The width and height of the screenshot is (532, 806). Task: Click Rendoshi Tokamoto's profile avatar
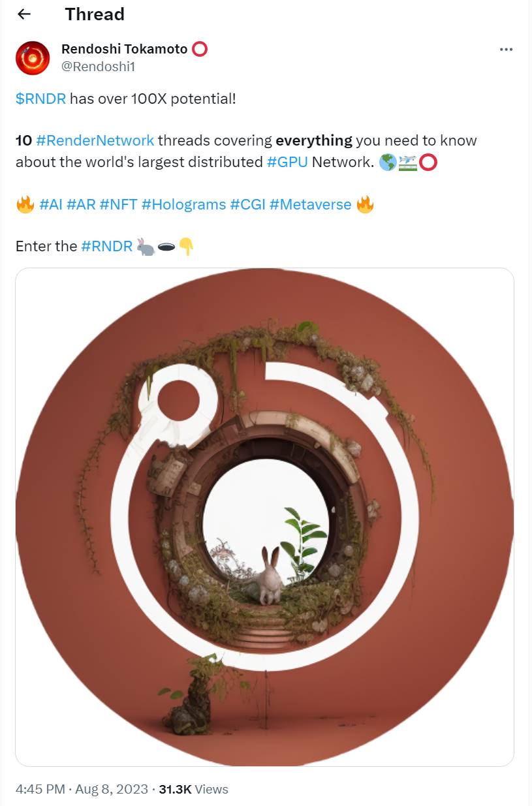[x=33, y=58]
